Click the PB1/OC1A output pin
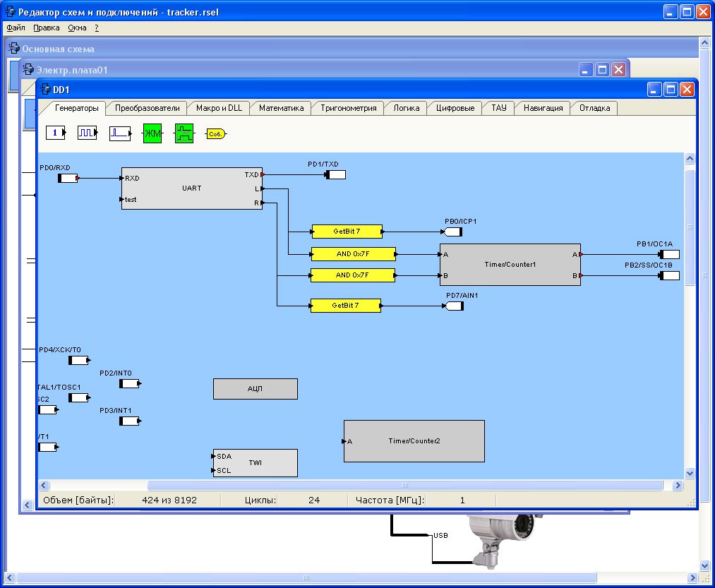Screen dimensions: 715x588 pyautogui.click(x=669, y=255)
